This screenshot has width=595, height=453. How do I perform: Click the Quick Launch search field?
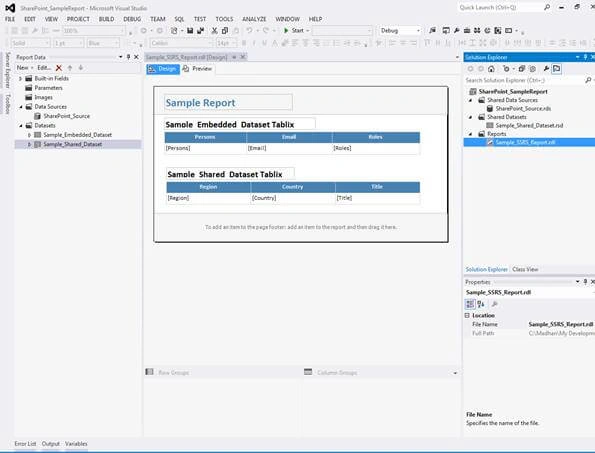pos(500,7)
